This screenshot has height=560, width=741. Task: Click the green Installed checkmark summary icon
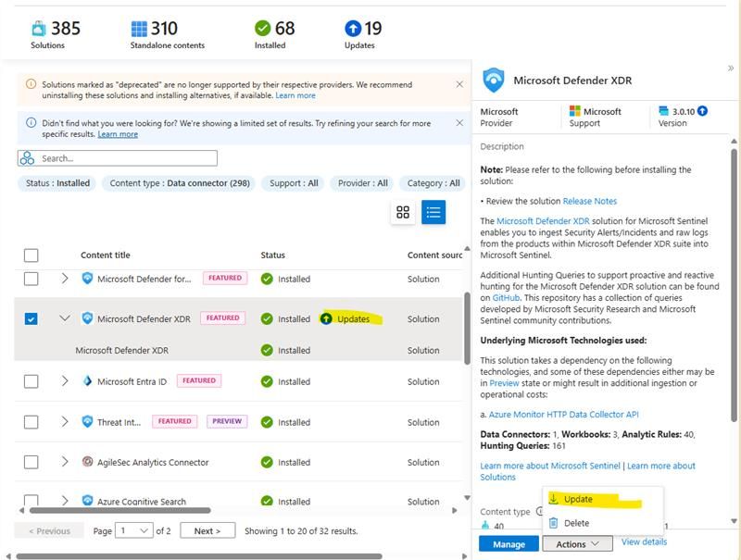(262, 29)
